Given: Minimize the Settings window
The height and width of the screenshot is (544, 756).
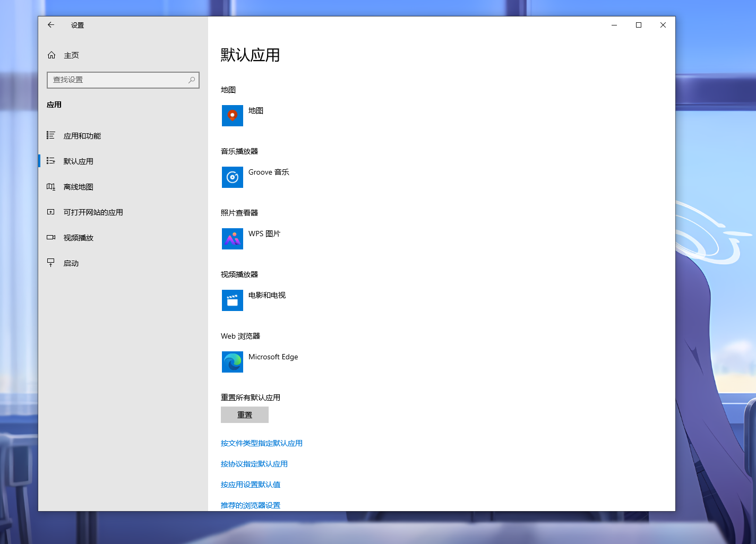Looking at the screenshot, I should coord(614,25).
